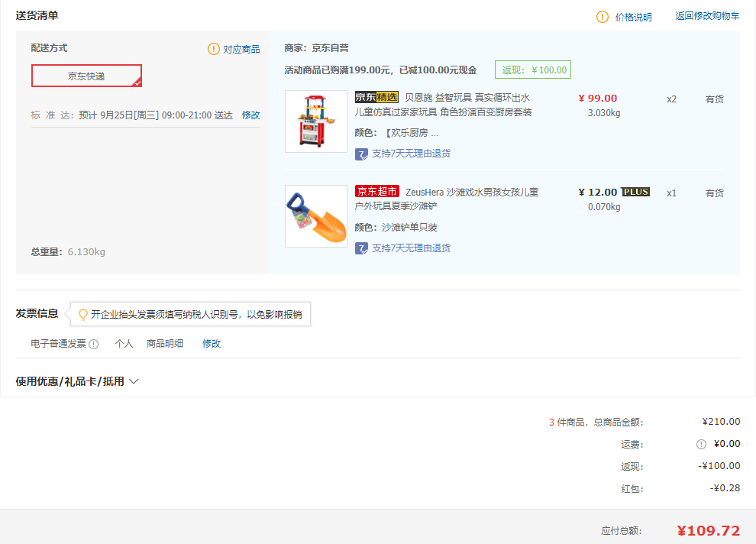Open the sand shovel product thumbnail
The height and width of the screenshot is (544, 756).
click(x=316, y=216)
